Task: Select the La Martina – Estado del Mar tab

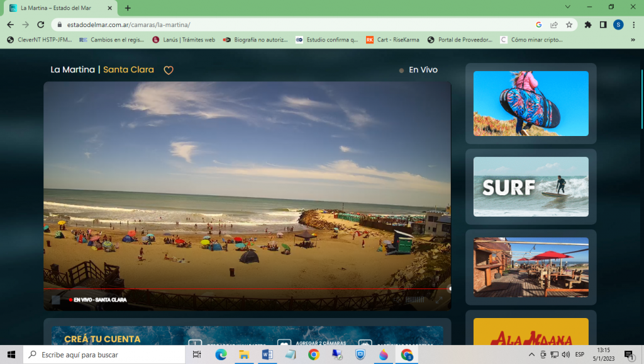Action: point(60,8)
